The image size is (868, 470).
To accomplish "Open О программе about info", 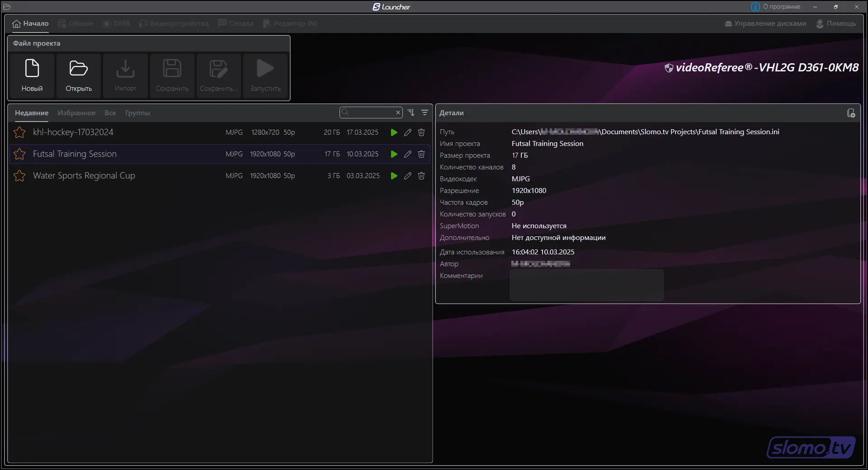I will pos(776,7).
